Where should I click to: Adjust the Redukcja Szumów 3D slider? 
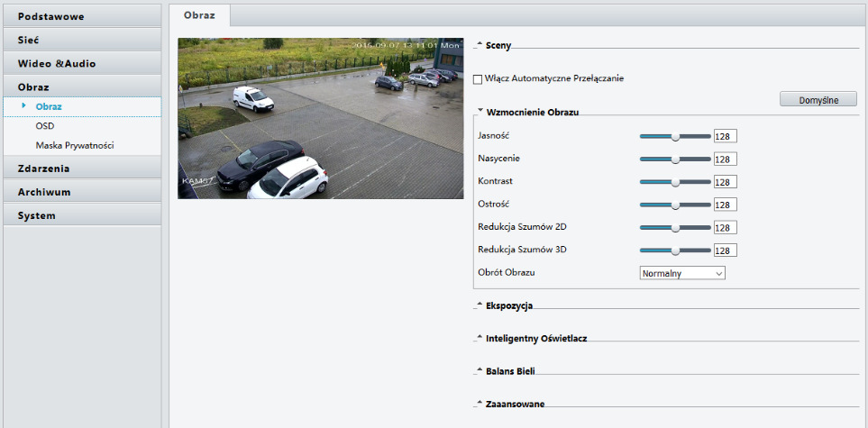point(675,250)
